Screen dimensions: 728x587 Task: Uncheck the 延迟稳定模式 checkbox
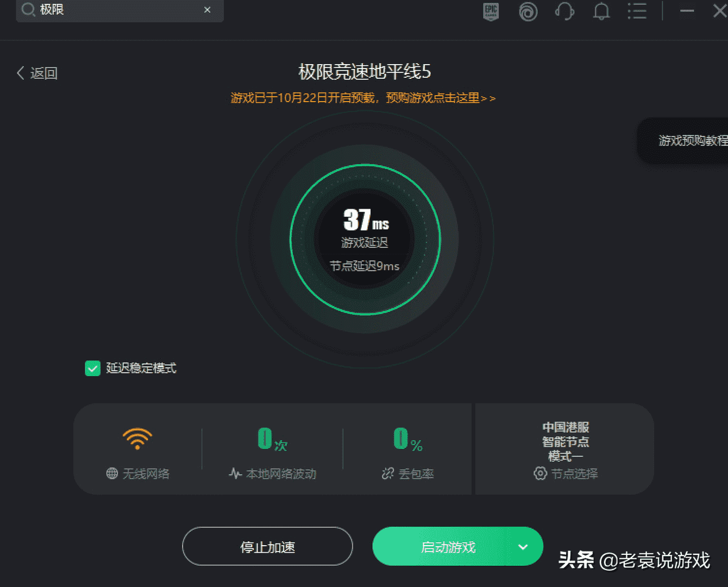coord(93,369)
